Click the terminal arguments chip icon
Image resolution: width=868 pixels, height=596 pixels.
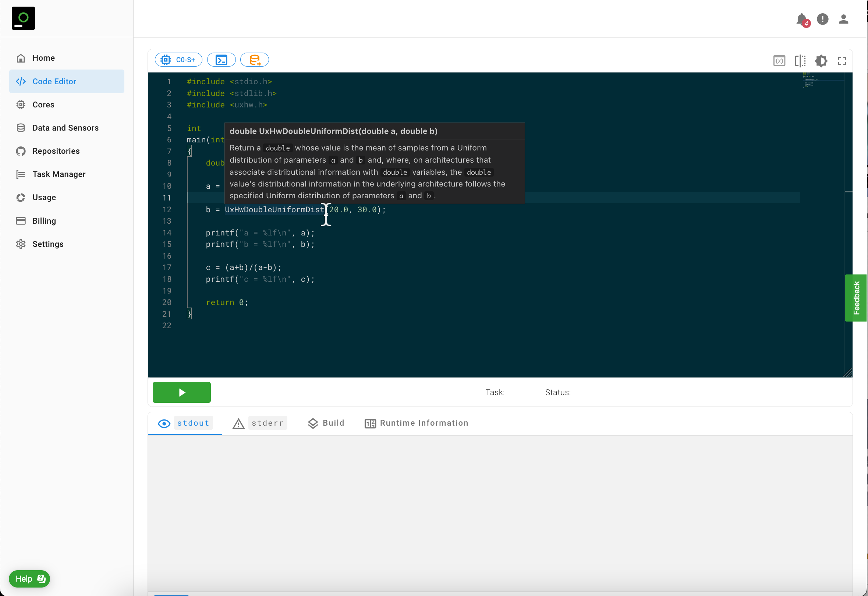(221, 60)
